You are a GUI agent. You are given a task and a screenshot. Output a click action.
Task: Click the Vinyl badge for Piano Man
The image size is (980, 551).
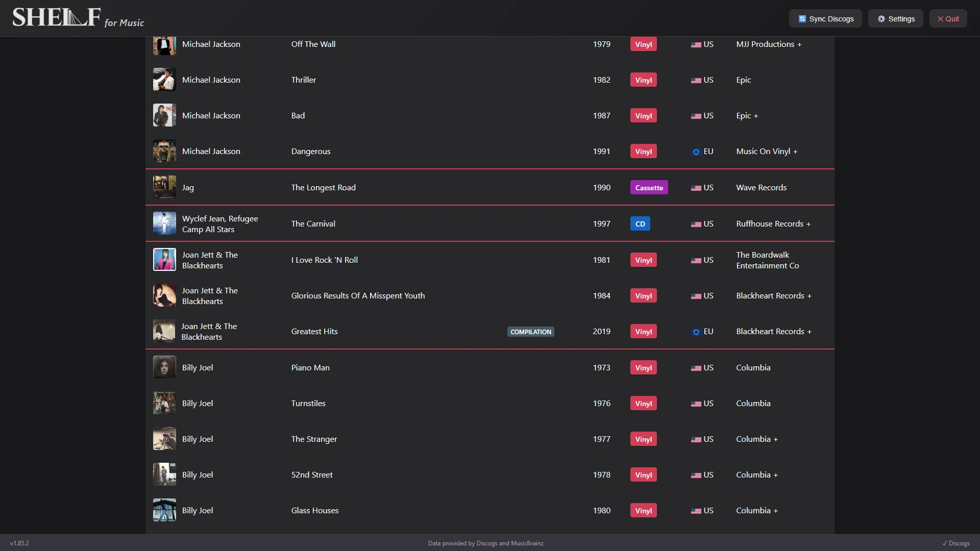pyautogui.click(x=643, y=368)
